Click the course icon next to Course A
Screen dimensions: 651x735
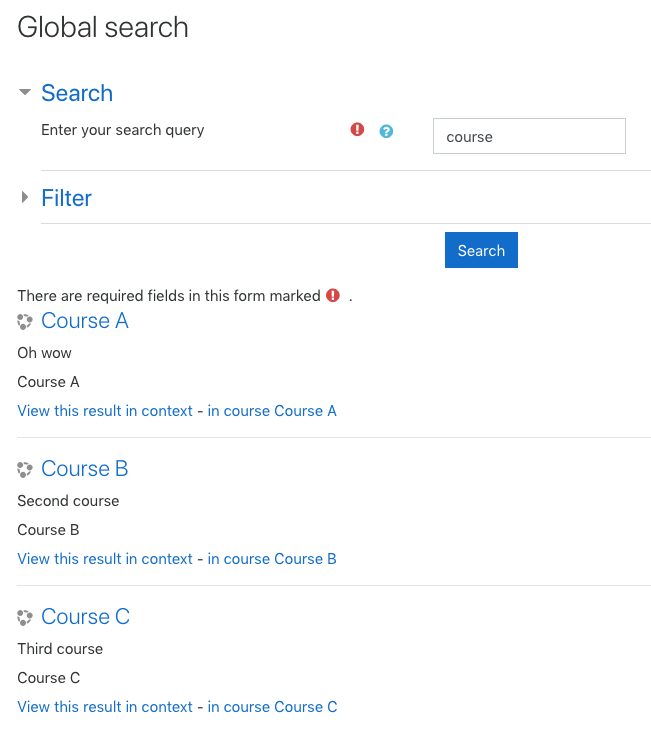coord(25,322)
